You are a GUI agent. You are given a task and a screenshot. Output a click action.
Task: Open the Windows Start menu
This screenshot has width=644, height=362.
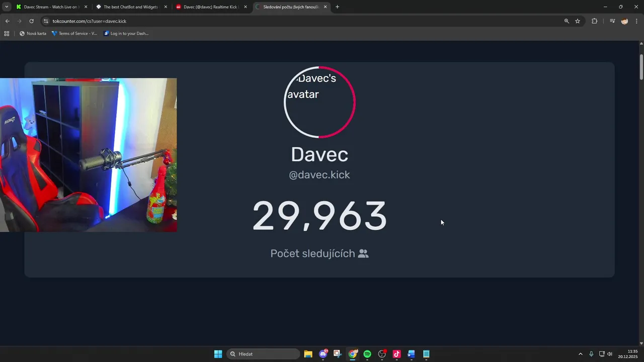click(x=218, y=354)
